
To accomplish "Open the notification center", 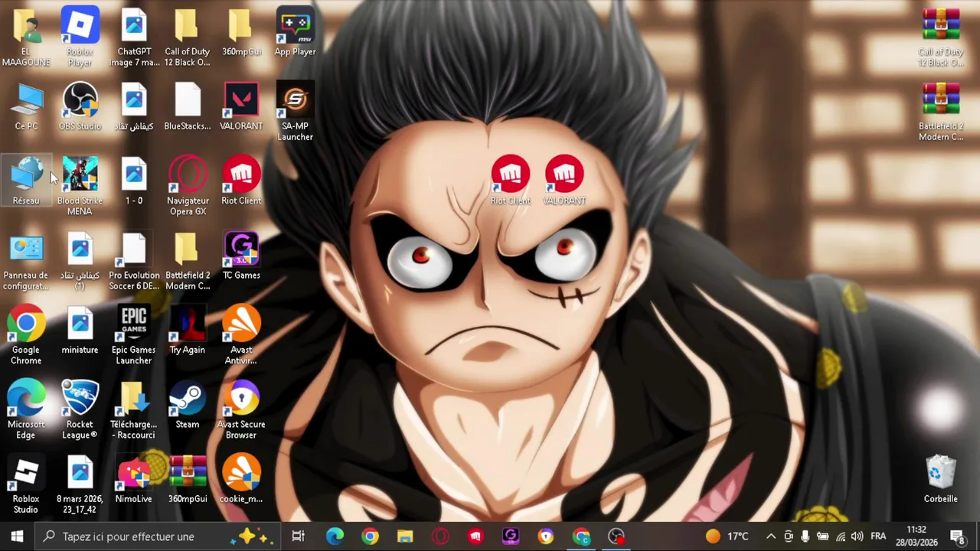I will [x=958, y=536].
